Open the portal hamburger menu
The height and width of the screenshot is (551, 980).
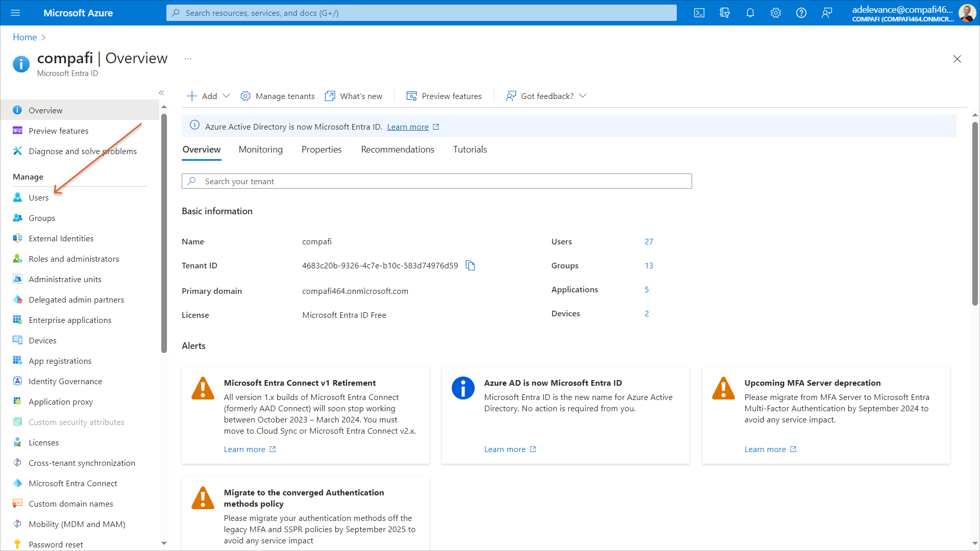coord(15,13)
